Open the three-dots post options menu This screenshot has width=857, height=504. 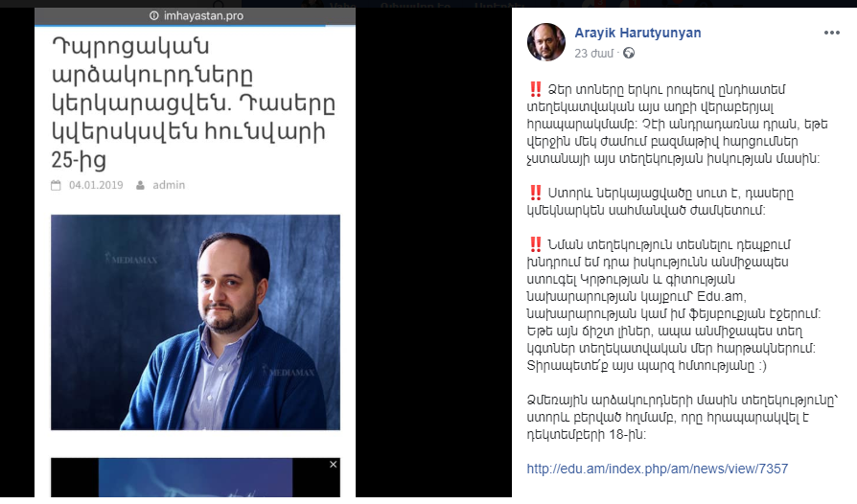(831, 33)
